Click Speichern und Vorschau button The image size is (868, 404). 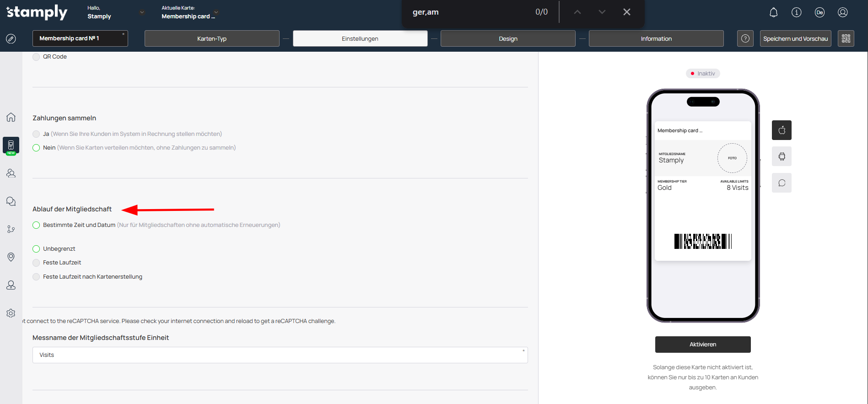795,38
